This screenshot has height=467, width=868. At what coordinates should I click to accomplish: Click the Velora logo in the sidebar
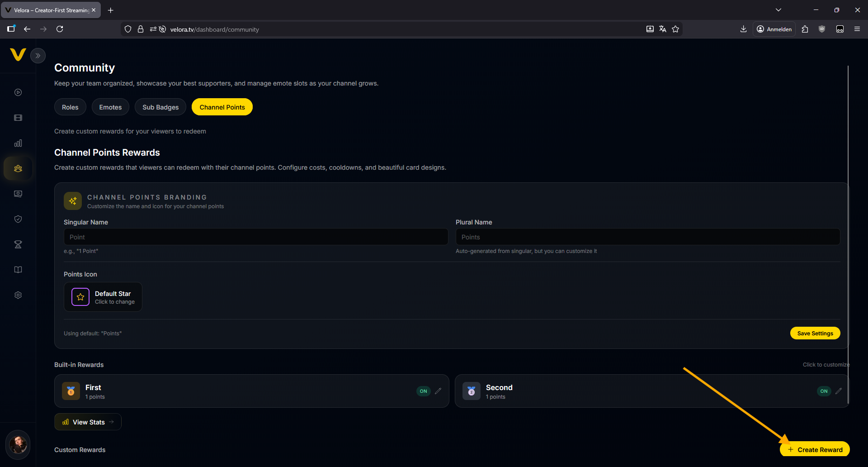(x=18, y=55)
